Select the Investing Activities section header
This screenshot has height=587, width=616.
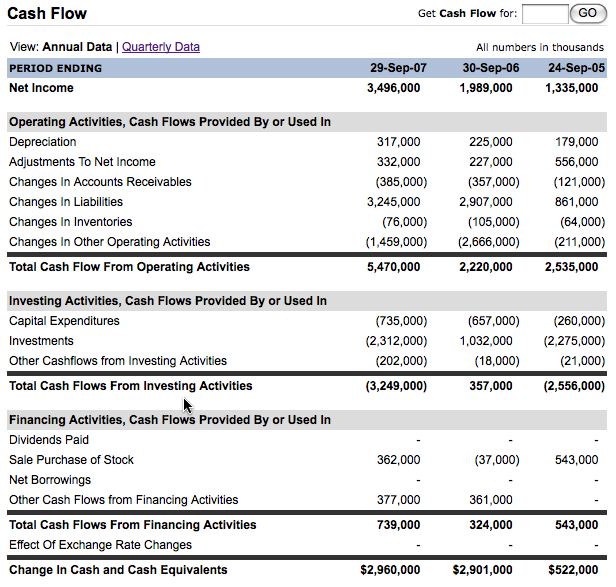[x=168, y=301]
